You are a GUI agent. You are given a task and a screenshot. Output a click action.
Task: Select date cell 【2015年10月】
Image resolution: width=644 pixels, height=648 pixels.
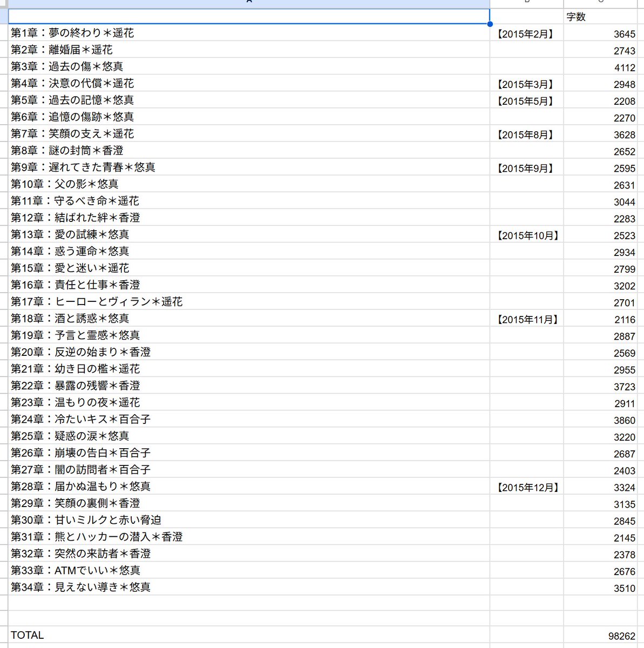click(x=527, y=234)
